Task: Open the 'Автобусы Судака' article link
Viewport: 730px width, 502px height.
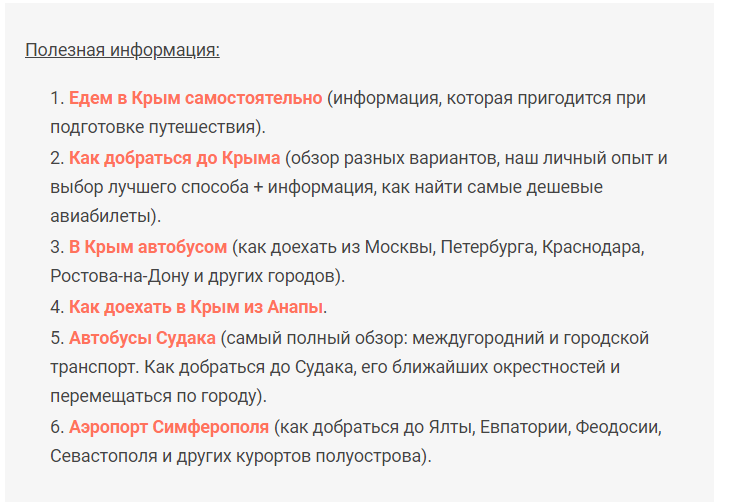Action: (x=142, y=338)
